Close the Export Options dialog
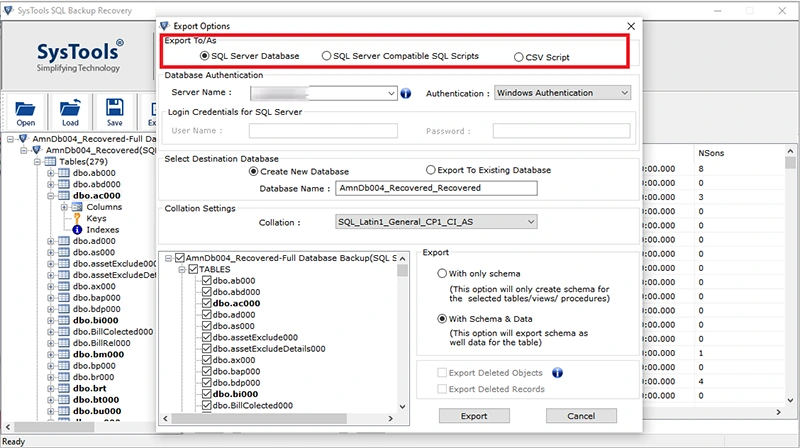This screenshot has height=448, width=800. click(631, 26)
